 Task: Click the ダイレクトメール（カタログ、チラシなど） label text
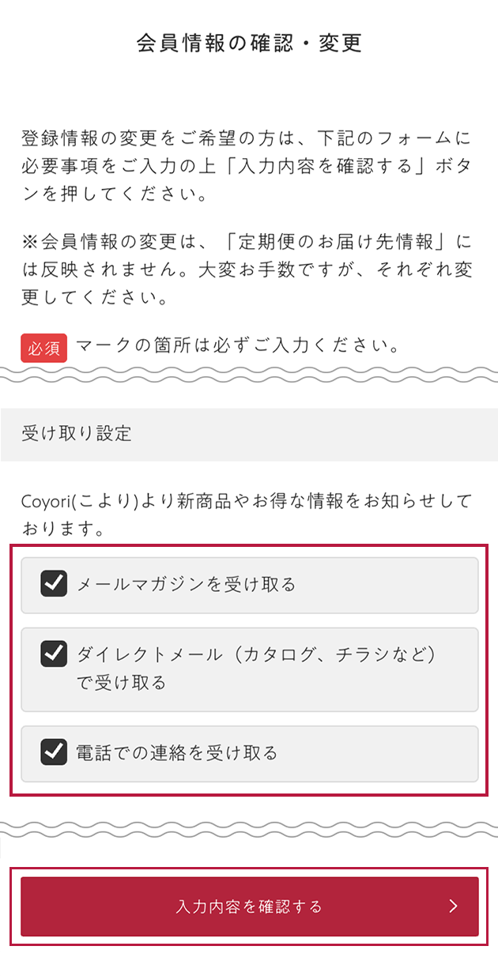coord(257,654)
